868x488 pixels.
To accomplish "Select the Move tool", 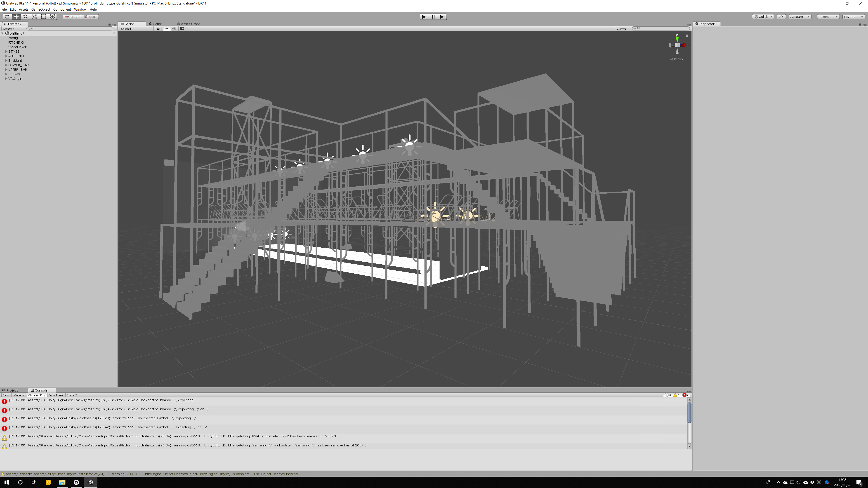I will point(16,16).
